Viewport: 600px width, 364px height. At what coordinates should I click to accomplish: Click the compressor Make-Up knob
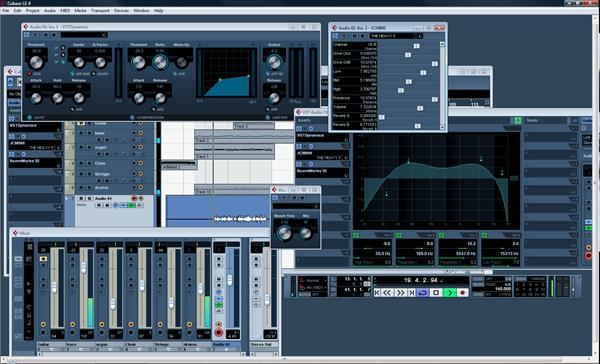coord(181,62)
